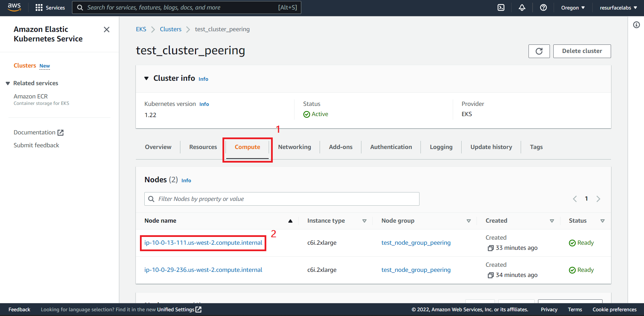Open the Authentication tab
The height and width of the screenshot is (316, 644).
(x=391, y=147)
